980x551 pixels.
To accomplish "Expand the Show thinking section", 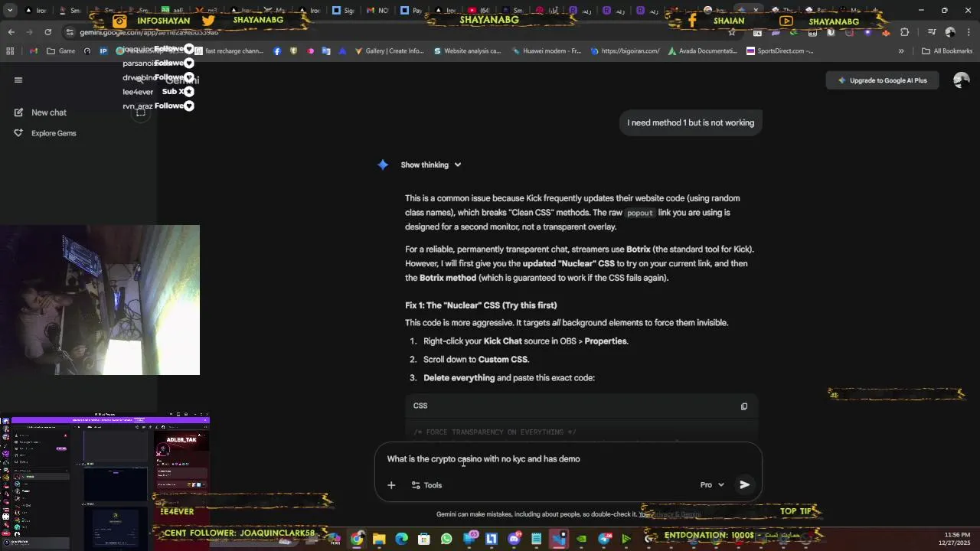I will tap(431, 165).
